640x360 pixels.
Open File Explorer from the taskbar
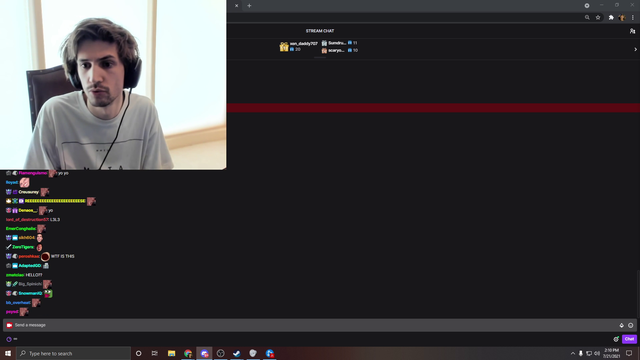[x=171, y=353]
